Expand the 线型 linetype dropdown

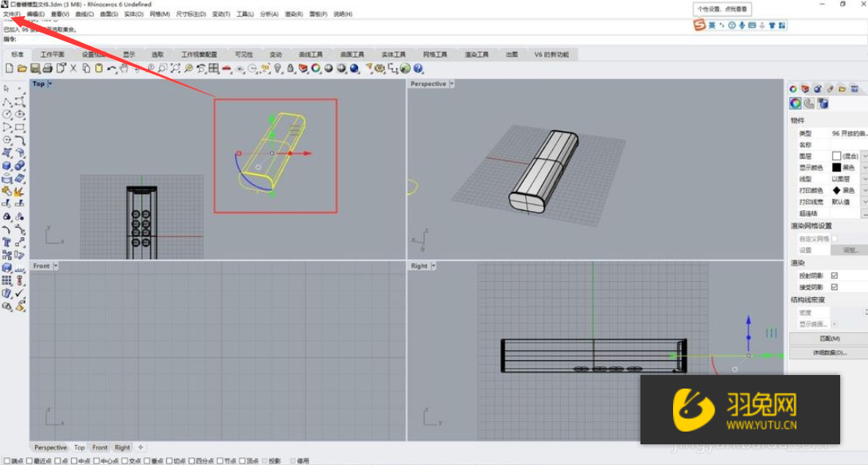(x=865, y=179)
